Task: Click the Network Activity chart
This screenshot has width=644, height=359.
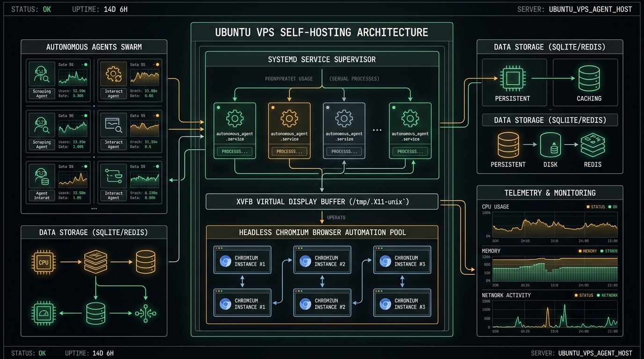Action: pos(555,314)
